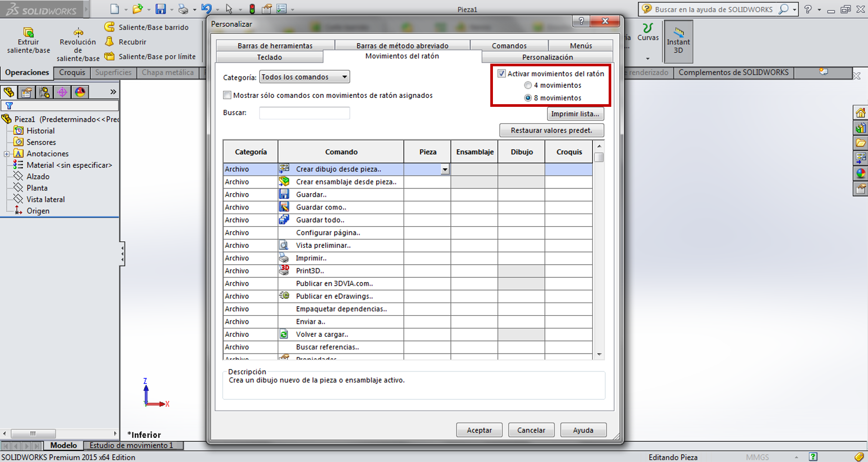The height and width of the screenshot is (462, 868).
Task: Click the New document icon
Action: click(114, 9)
